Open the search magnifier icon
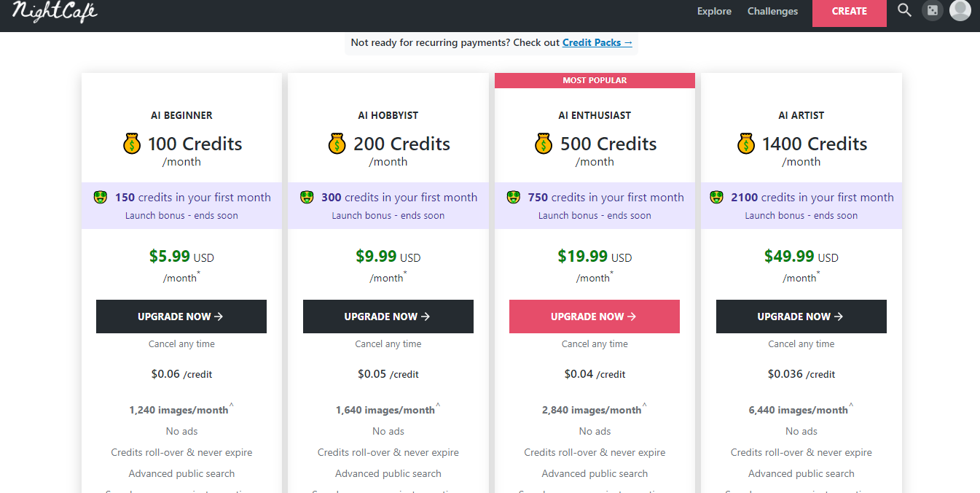This screenshot has height=493, width=980. (904, 10)
